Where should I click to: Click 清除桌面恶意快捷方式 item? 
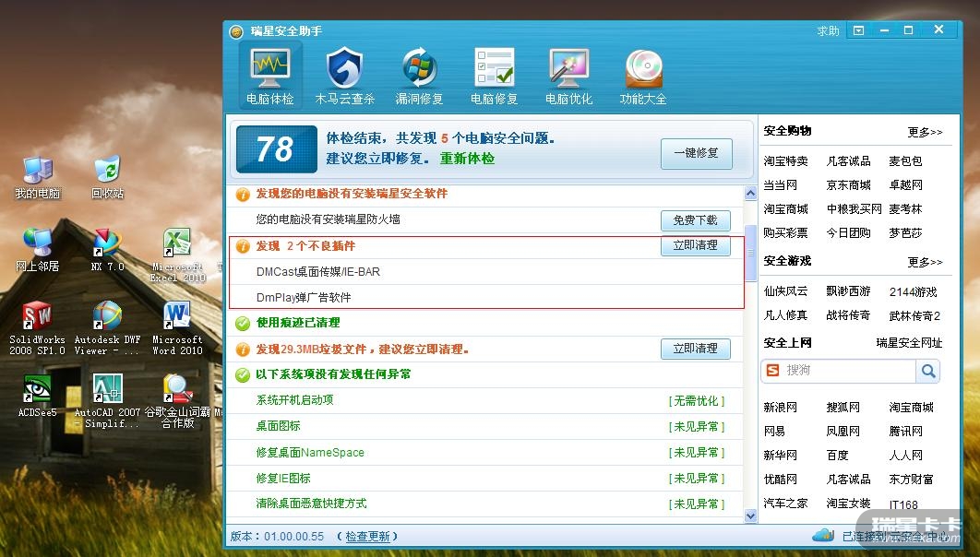click(311, 504)
